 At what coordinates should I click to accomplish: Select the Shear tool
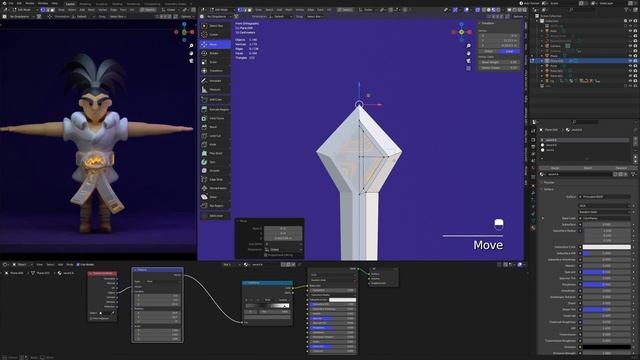tap(215, 197)
